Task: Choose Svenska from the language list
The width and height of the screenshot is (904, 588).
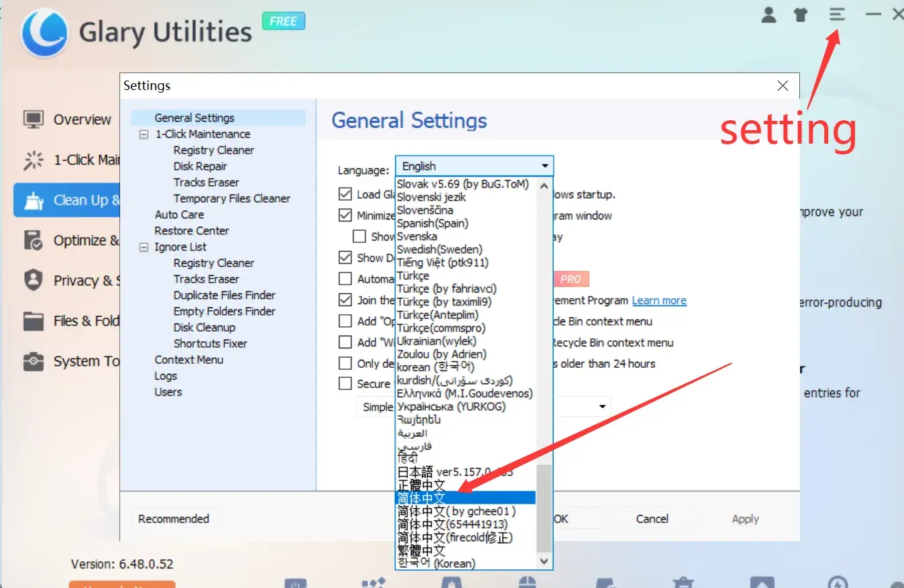Action: (417, 236)
